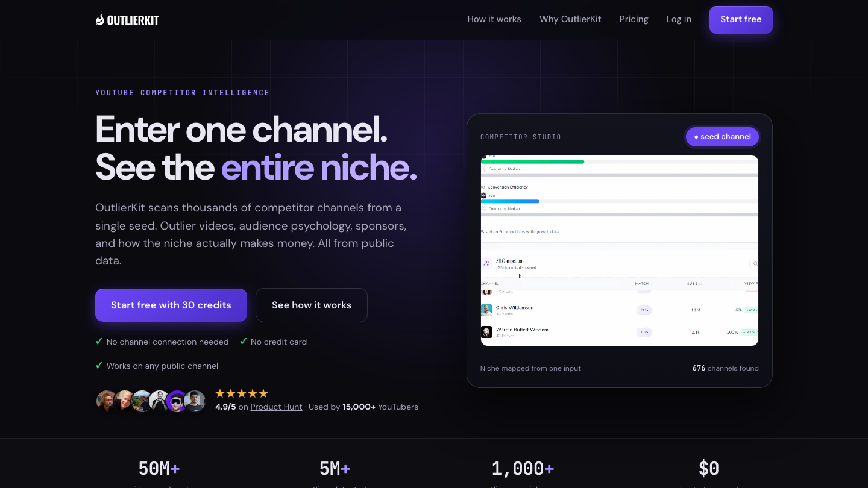Click the Chris Williamson channel name
This screenshot has width=868, height=488.
pyautogui.click(x=515, y=308)
